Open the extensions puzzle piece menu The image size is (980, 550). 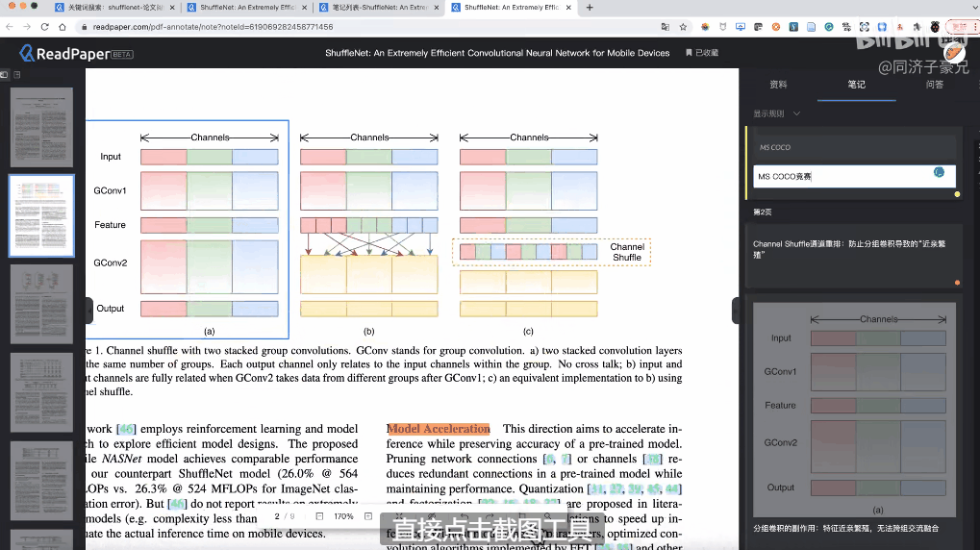(917, 27)
